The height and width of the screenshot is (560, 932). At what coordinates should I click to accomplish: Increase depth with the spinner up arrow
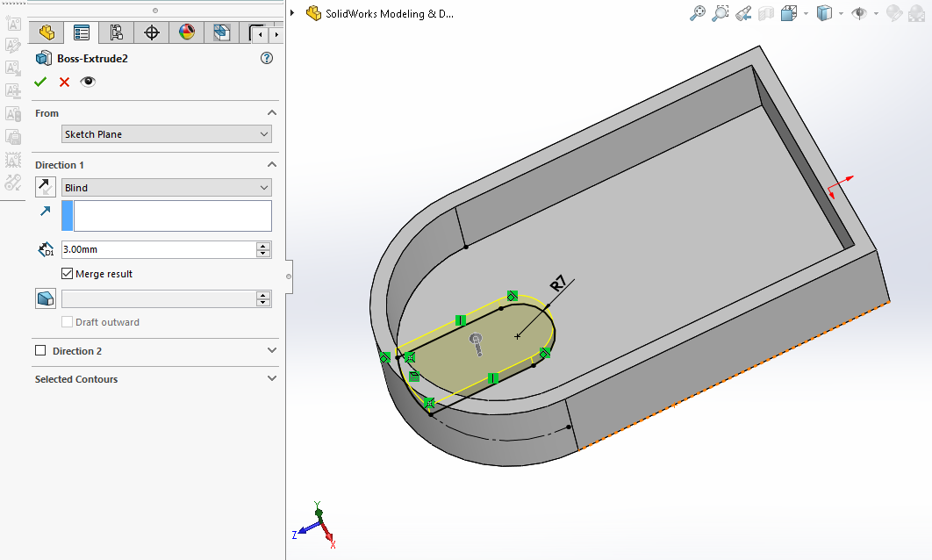263,246
